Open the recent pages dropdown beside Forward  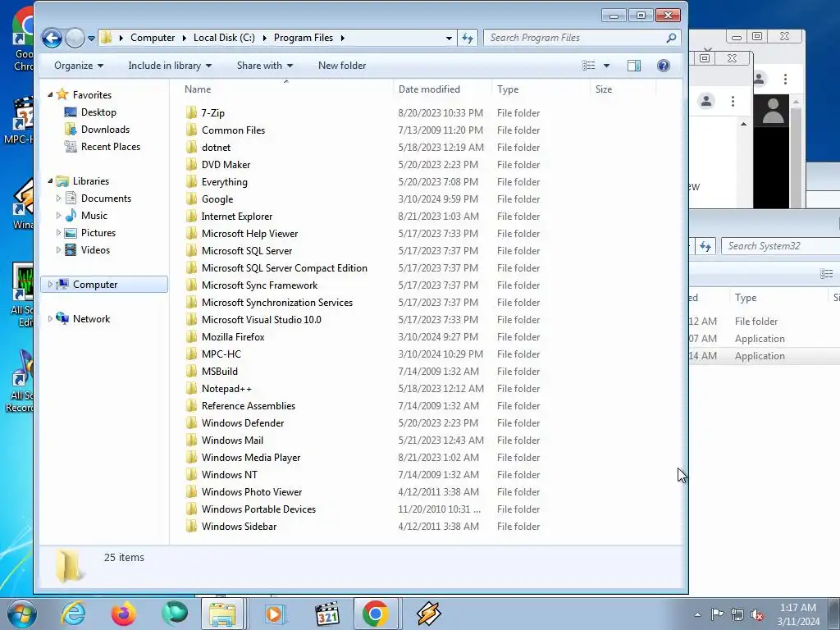[92, 39]
